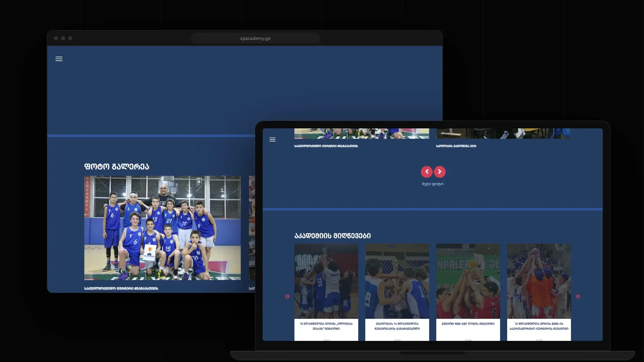Click 'საქველმოქმედო ტურნირი' caption under the browser team photo

(x=121, y=288)
